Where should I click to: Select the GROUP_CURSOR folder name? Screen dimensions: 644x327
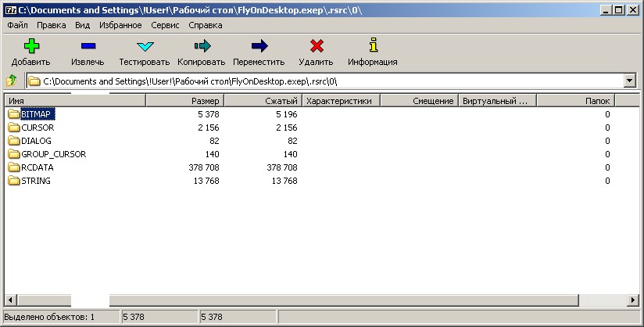tap(54, 154)
